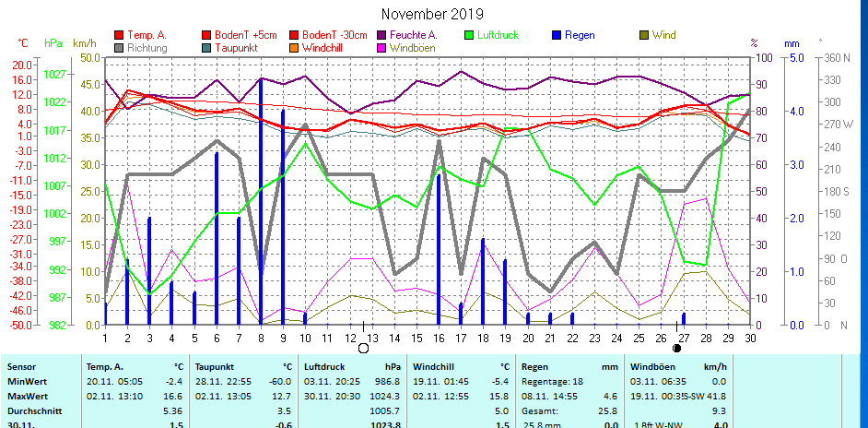
Task: Select the average pressure value 1005.7
Action: 385,412
